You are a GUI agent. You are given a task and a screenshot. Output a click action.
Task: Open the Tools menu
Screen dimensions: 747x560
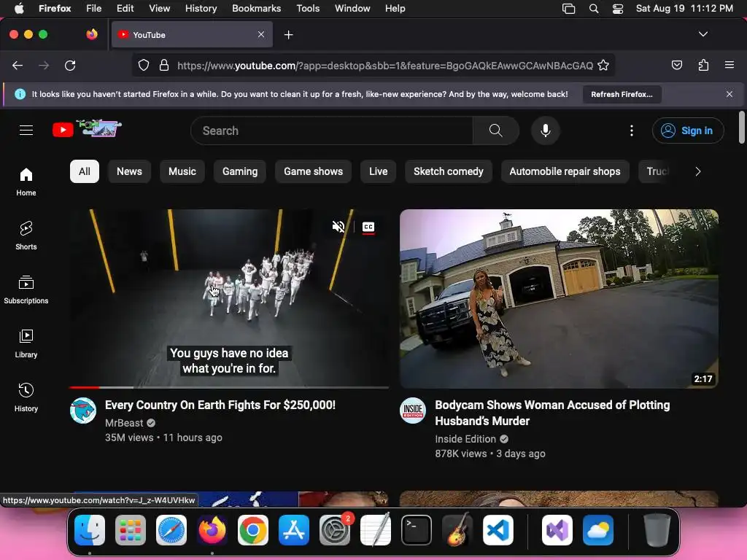(308, 9)
